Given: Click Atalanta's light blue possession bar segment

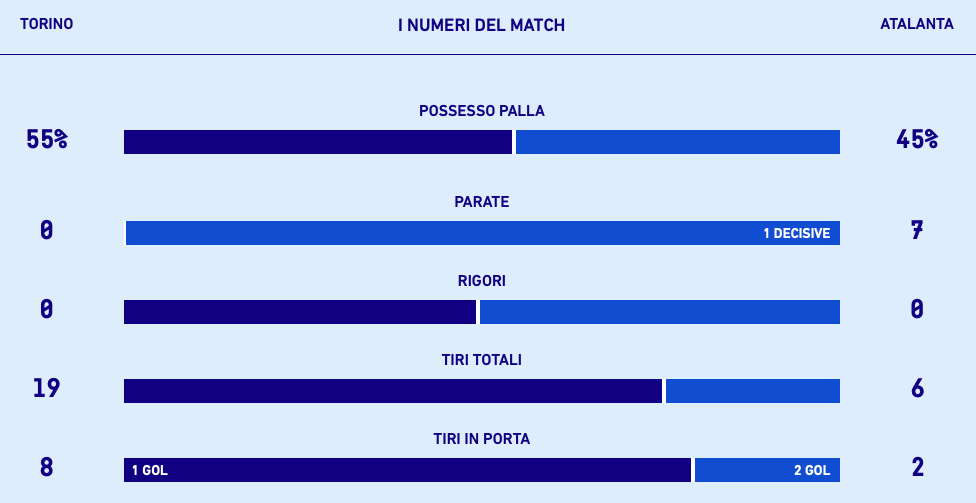Looking at the screenshot, I should [x=677, y=142].
